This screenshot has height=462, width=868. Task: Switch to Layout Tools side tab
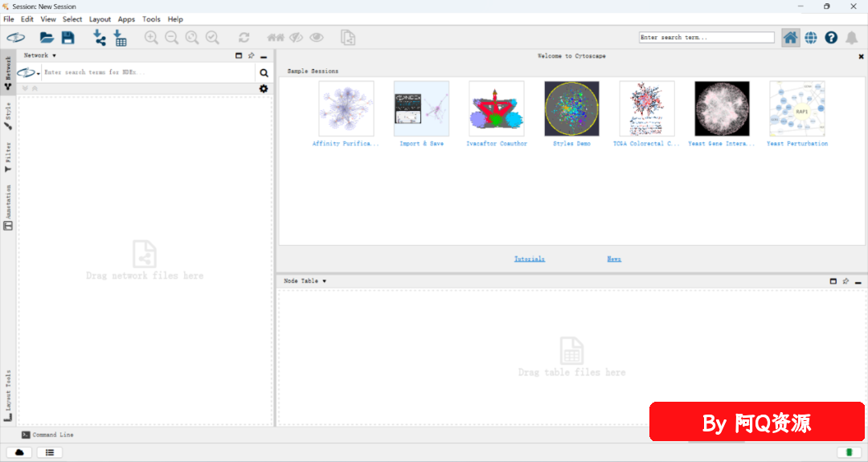coord(8,395)
